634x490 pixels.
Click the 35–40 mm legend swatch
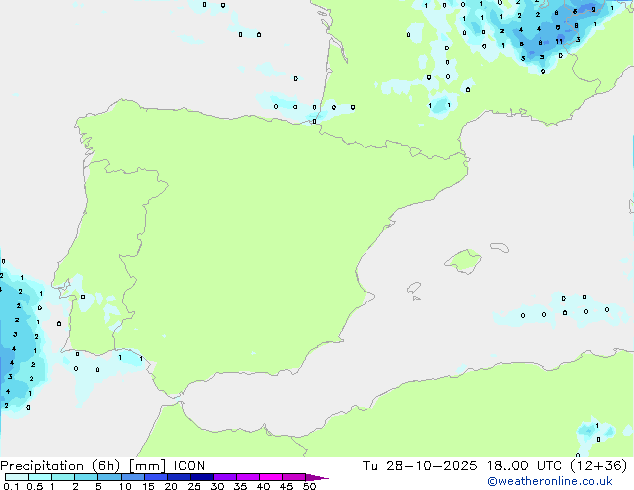pos(247,477)
